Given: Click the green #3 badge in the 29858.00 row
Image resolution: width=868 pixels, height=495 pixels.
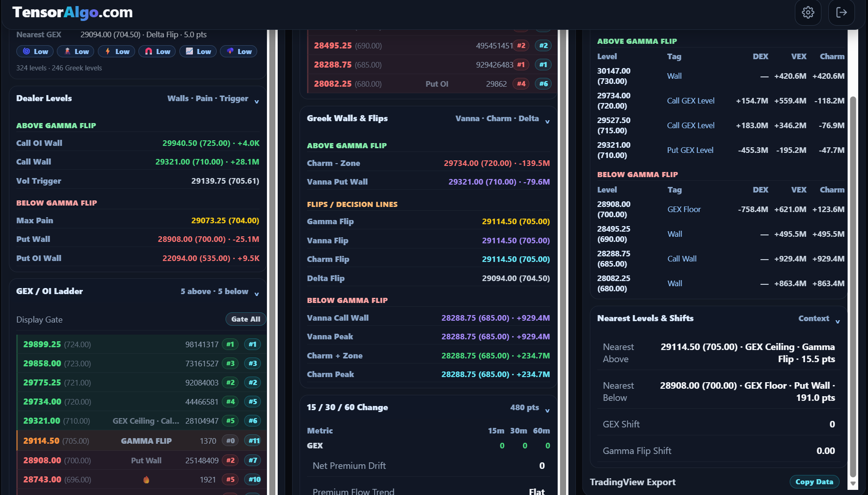Looking at the screenshot, I should click(230, 364).
